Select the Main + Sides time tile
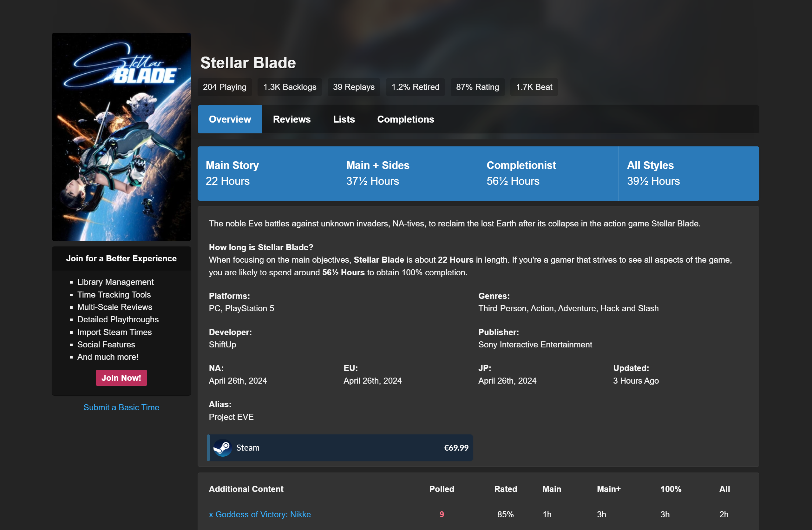Viewport: 812px width, 530px height. pos(408,173)
